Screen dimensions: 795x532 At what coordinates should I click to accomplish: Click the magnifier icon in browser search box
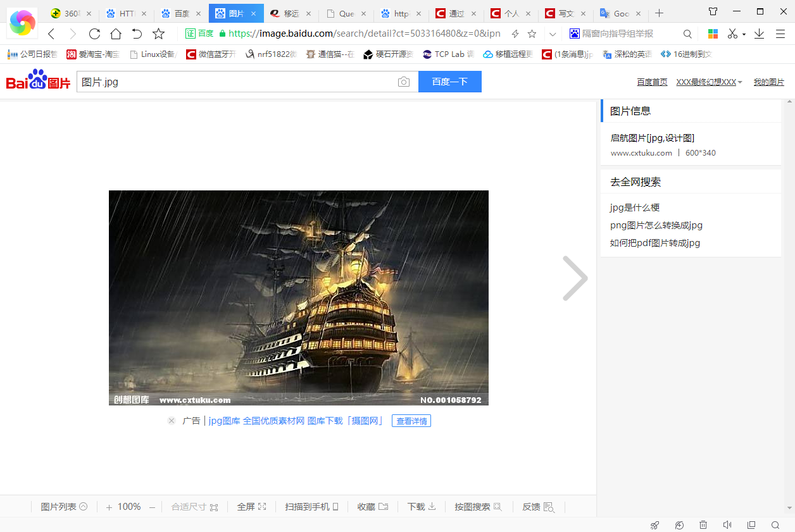pyautogui.click(x=687, y=34)
